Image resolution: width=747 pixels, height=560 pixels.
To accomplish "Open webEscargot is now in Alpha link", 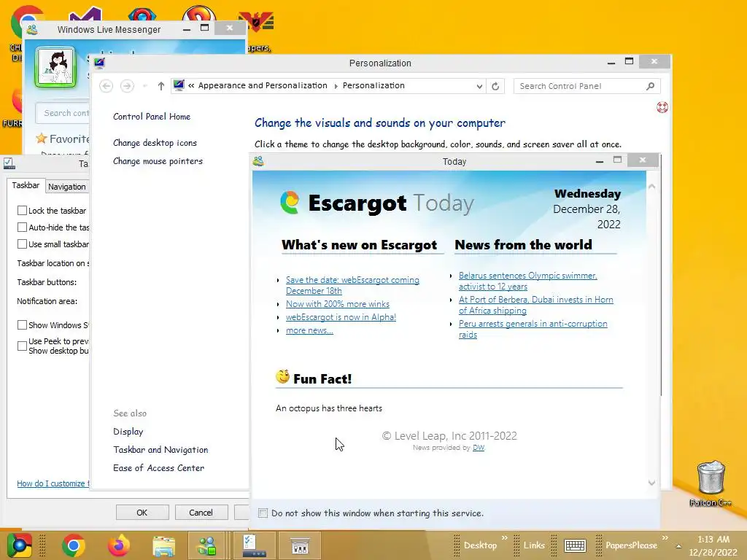I will tap(341, 317).
